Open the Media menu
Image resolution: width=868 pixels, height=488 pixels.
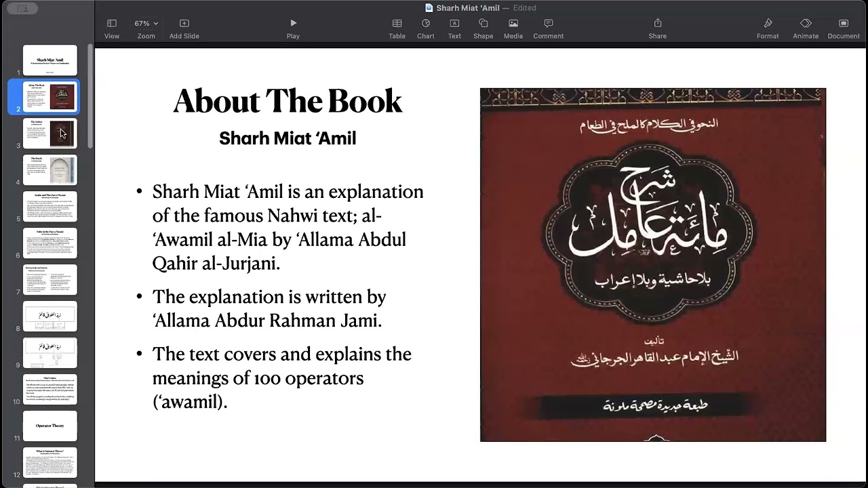pos(513,28)
